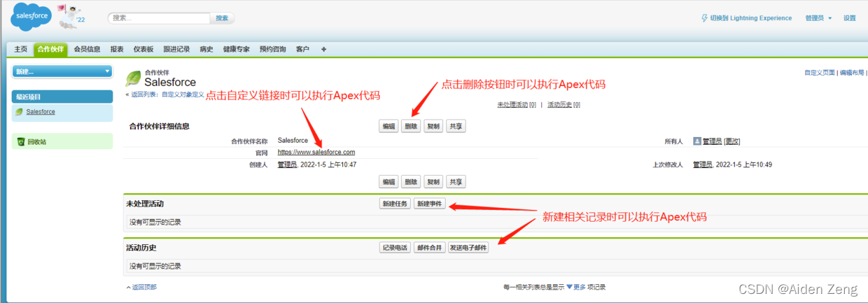Click the search input field

pos(159,18)
